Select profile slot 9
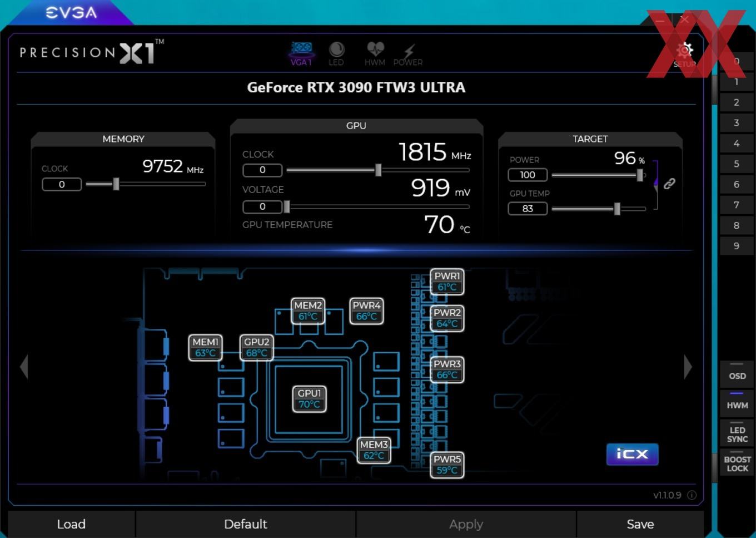Image resolution: width=756 pixels, height=538 pixels. point(737,246)
